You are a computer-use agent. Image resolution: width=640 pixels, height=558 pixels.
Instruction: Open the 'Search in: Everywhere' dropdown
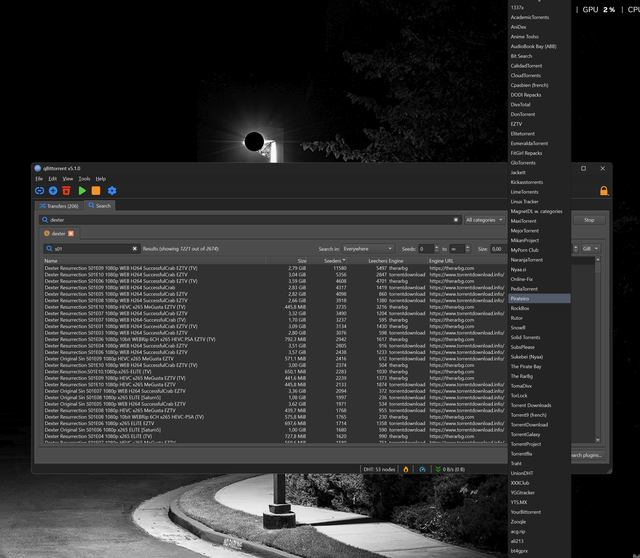(x=368, y=249)
